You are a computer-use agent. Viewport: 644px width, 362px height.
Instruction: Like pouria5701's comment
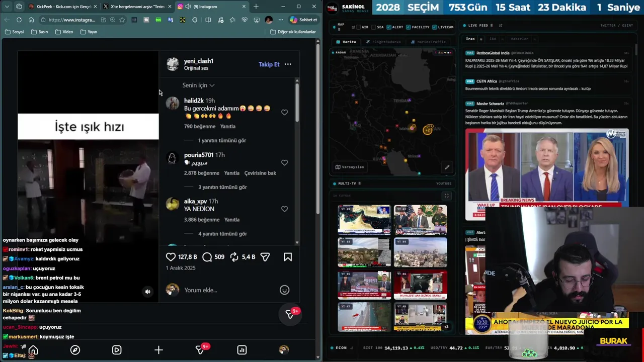pos(284,163)
